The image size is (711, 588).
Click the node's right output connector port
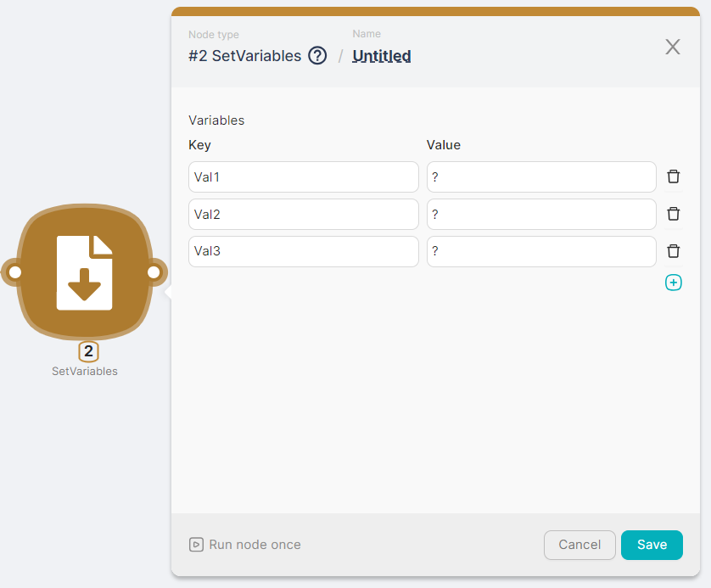154,272
